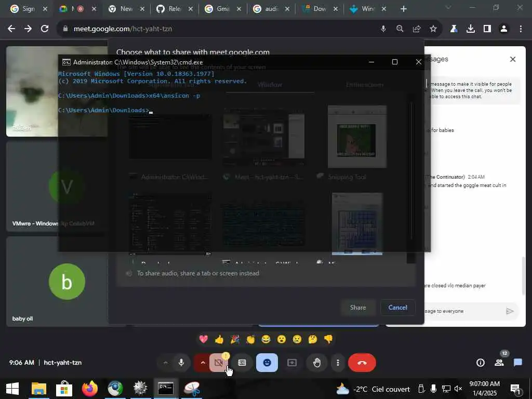This screenshot has height=399, width=532.
Task: Send heart reaction
Action: tap(204, 339)
